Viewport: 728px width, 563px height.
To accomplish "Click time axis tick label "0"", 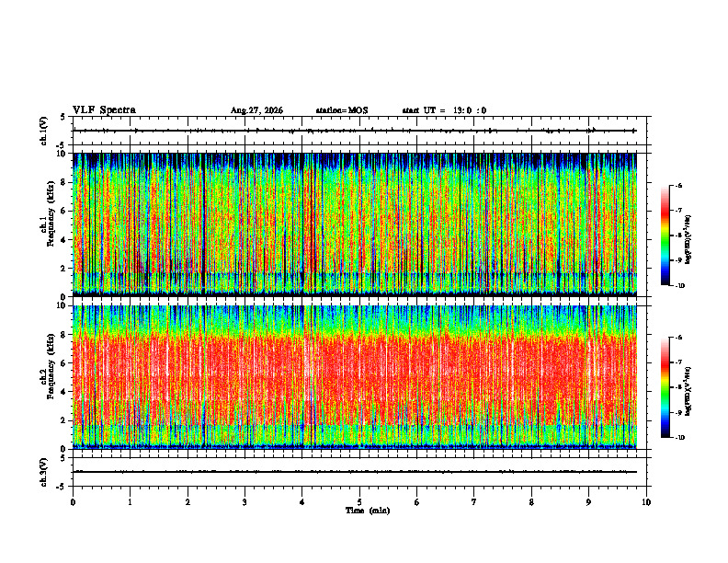I will click(x=73, y=502).
